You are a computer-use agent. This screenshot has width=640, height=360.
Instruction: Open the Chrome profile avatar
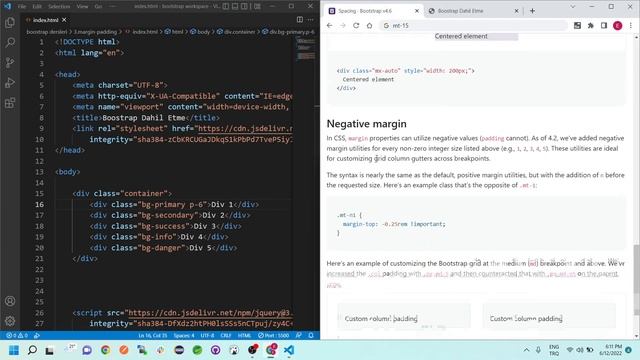pos(618,25)
